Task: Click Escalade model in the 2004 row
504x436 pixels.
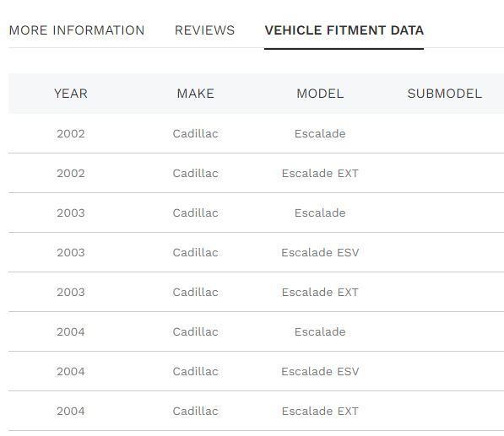Action: 320,332
